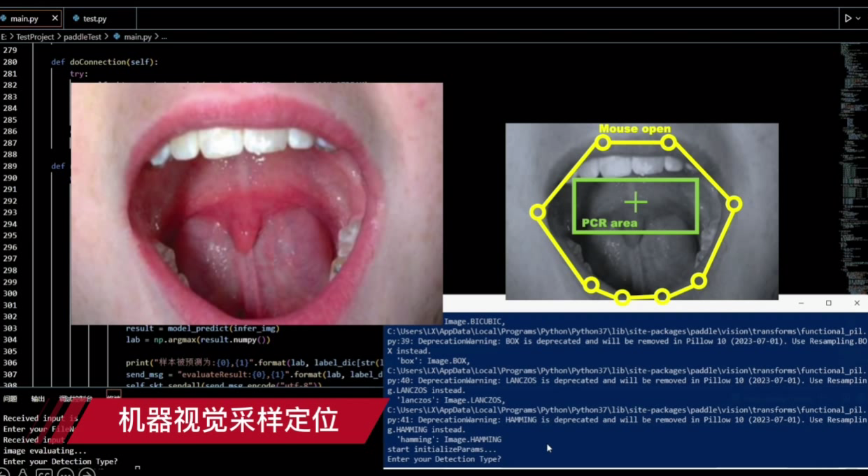Close the PowerShell console window
The width and height of the screenshot is (868, 476).
tap(857, 303)
